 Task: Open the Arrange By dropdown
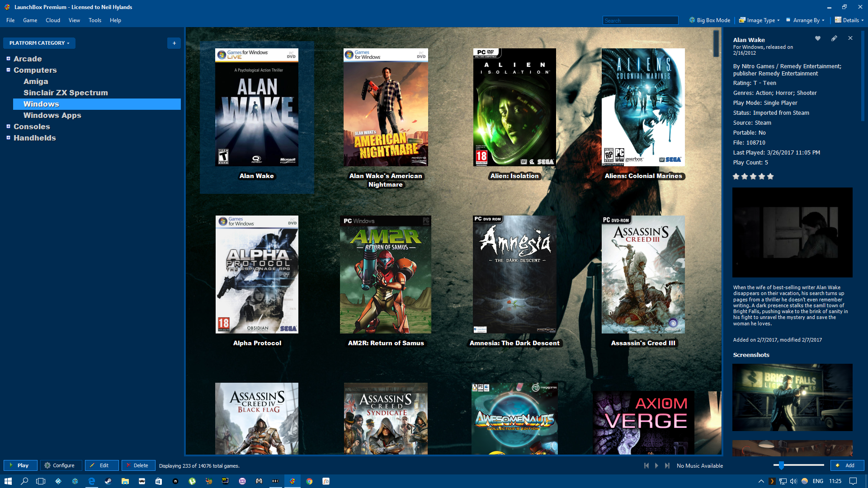(x=805, y=20)
